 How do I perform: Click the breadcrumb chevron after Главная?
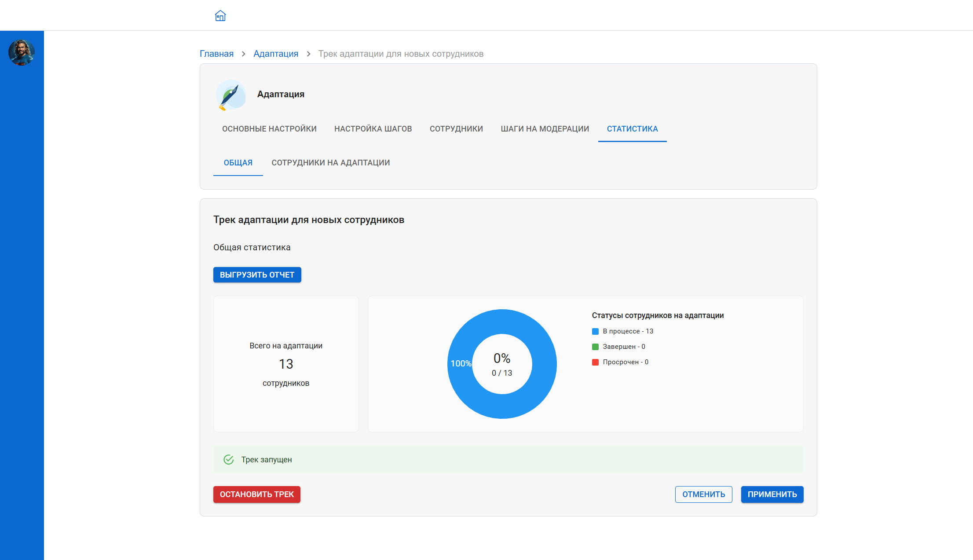tap(243, 54)
